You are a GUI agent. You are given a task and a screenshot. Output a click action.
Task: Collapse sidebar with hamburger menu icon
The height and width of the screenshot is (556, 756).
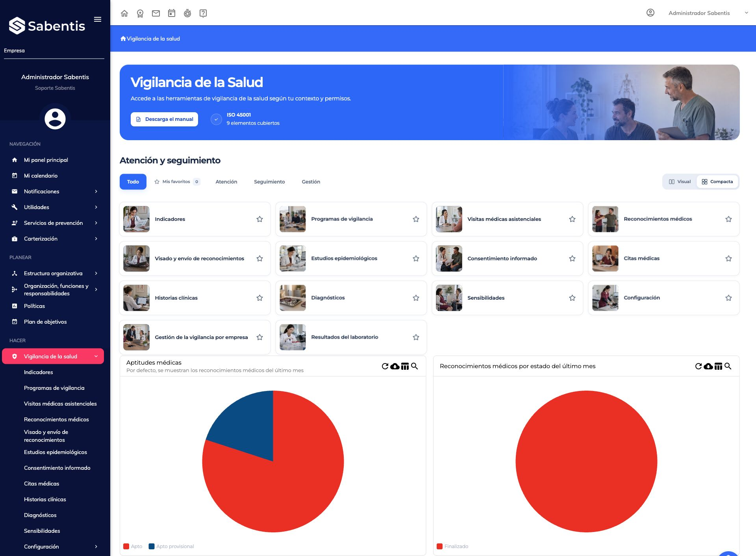pos(98,19)
